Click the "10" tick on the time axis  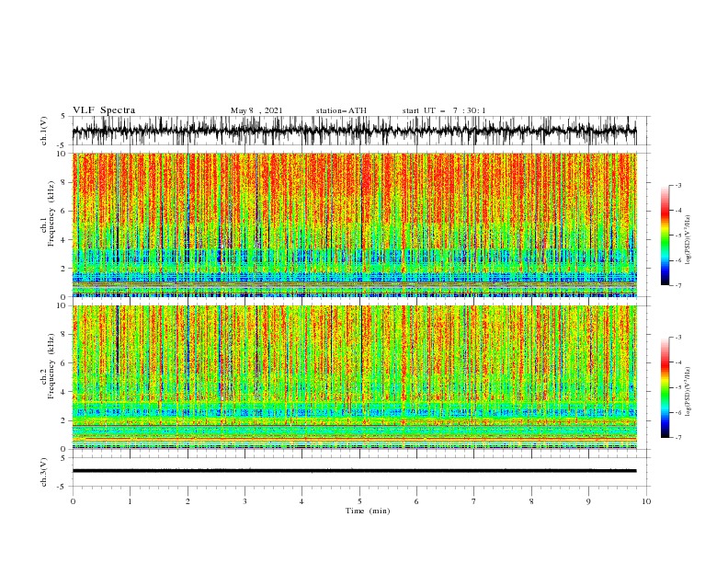click(x=646, y=501)
